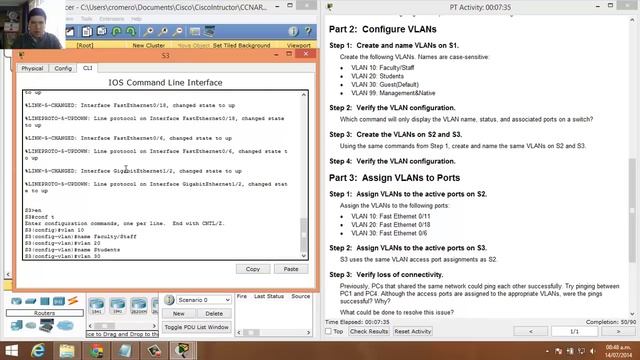Click the 1/1 page indicator field
640x360 pixels.
[574, 331]
